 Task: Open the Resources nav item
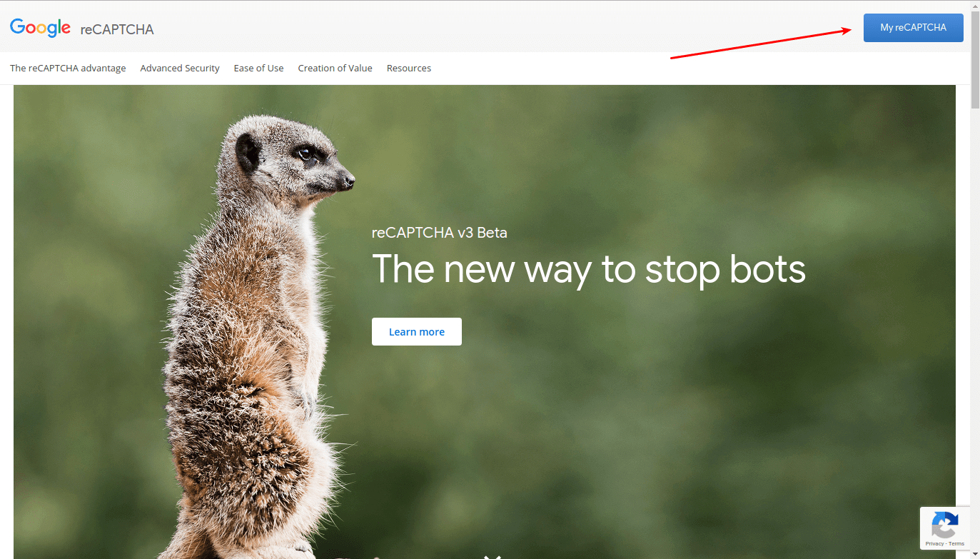coord(409,68)
